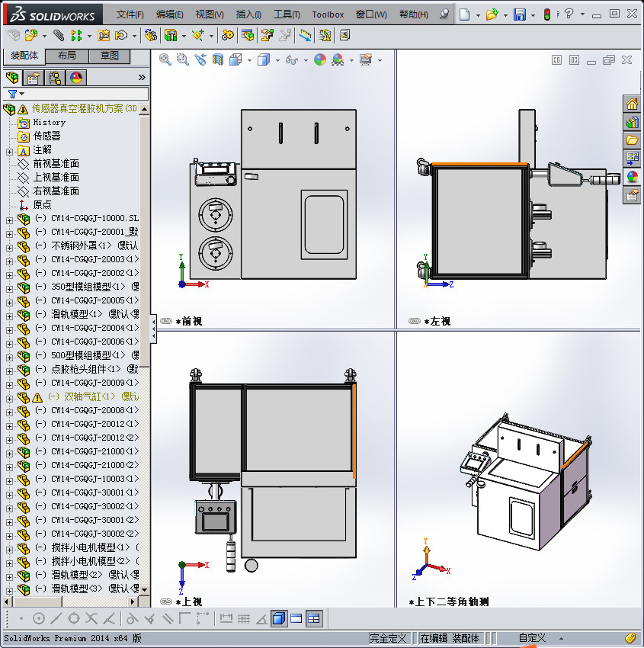Expand the FeatureManager tabs chevron
The image size is (644, 648).
(x=142, y=77)
